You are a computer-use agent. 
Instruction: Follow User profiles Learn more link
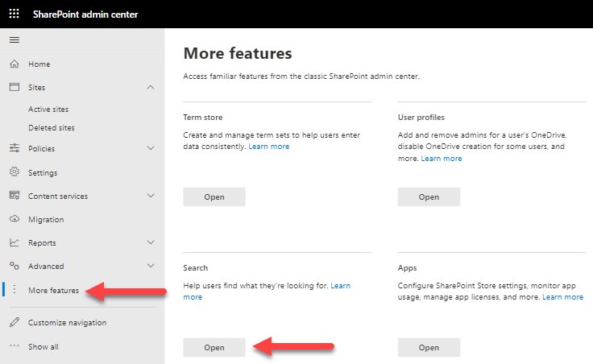coord(442,159)
